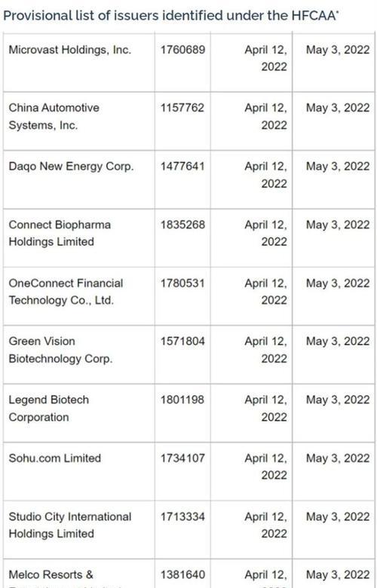Select the number 1713334
Image resolution: width=377 pixels, height=588 pixels.
pyautogui.click(x=182, y=516)
